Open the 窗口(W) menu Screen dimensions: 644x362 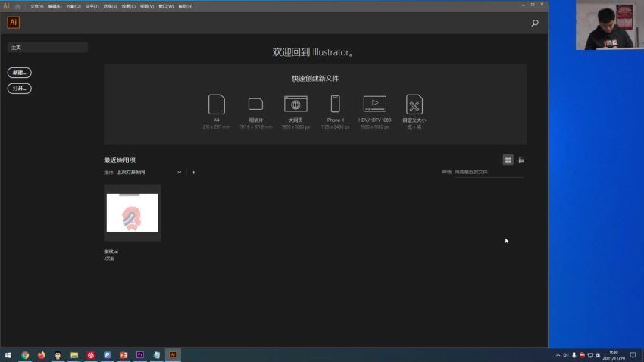pyautogui.click(x=166, y=6)
